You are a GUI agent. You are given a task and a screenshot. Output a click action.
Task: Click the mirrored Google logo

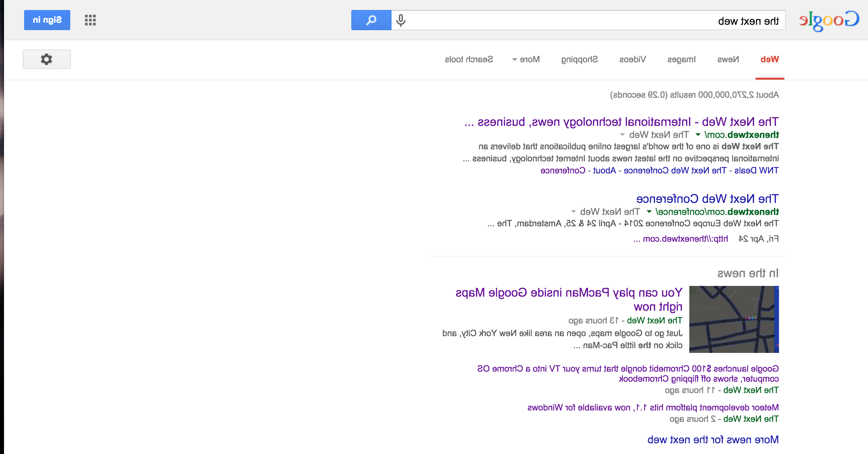click(829, 20)
